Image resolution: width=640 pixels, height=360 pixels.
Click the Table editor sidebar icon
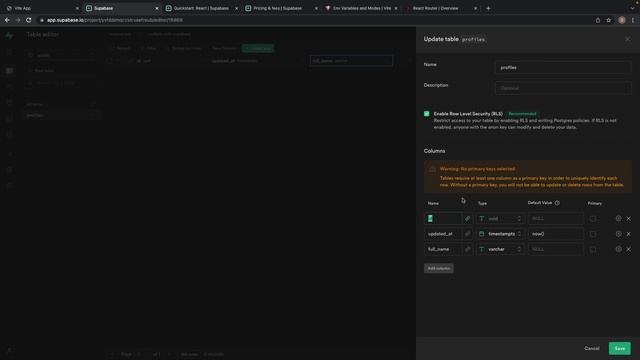9,71
